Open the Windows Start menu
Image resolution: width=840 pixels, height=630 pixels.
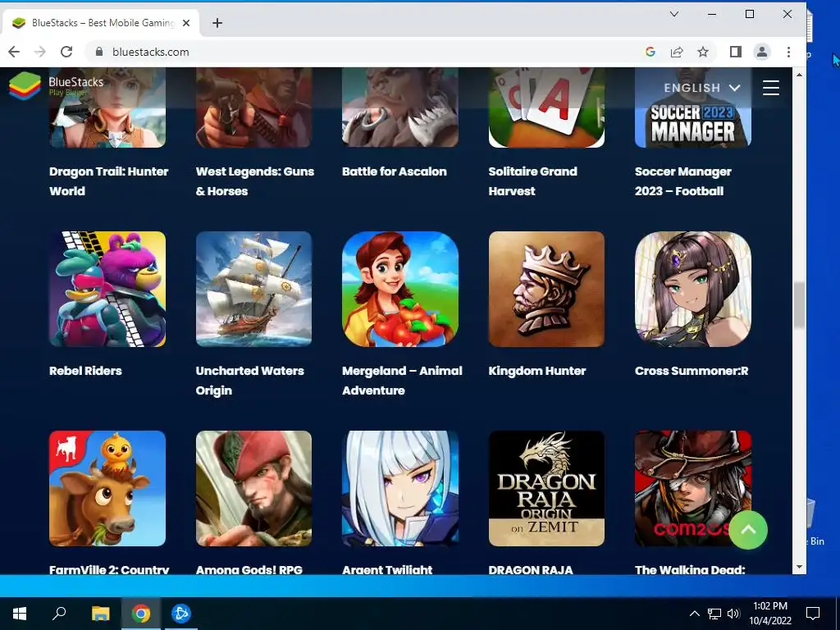pyautogui.click(x=20, y=614)
